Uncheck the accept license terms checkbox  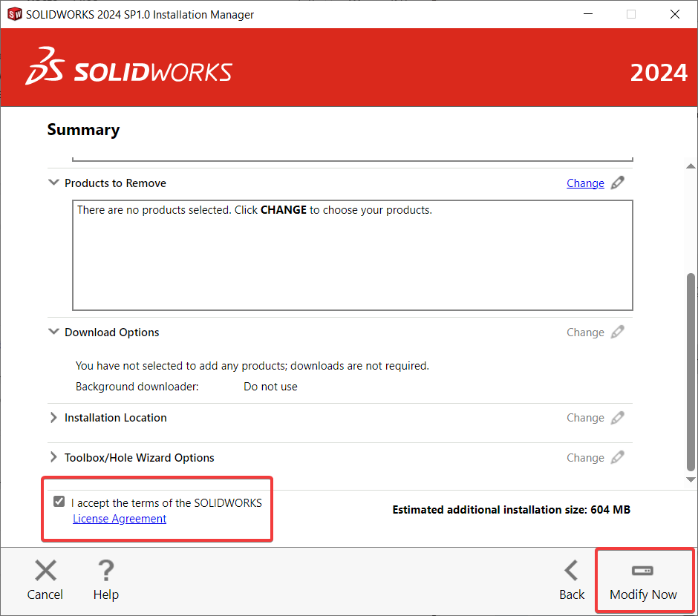coord(59,502)
